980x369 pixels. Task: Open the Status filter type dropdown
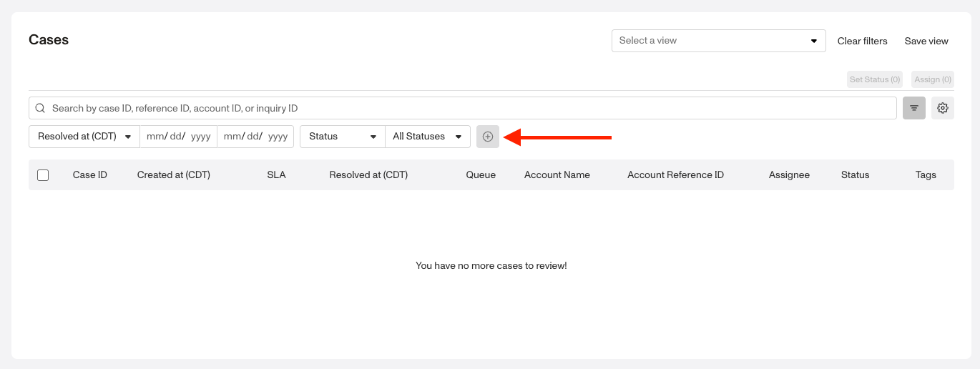tap(343, 137)
